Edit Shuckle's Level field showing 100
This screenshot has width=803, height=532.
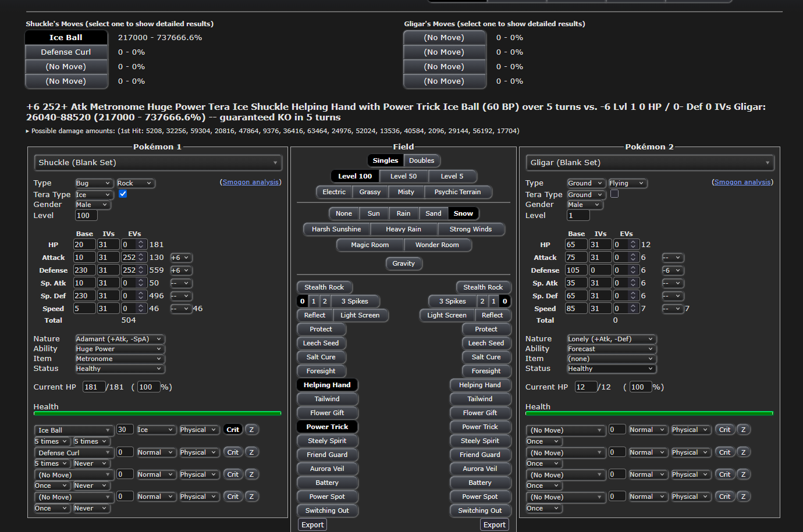(86, 216)
